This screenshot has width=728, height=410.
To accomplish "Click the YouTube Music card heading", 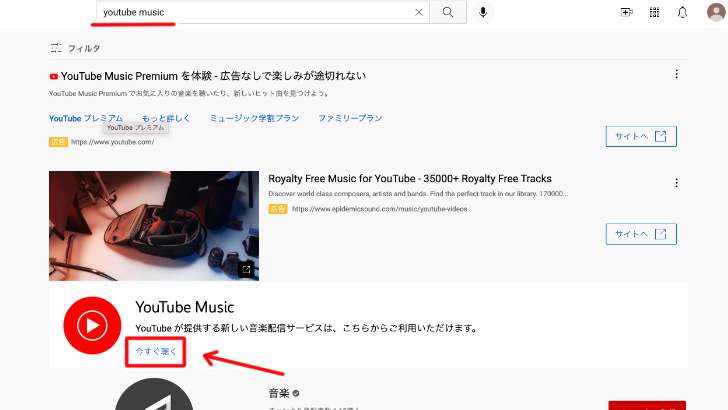I will 185,307.
